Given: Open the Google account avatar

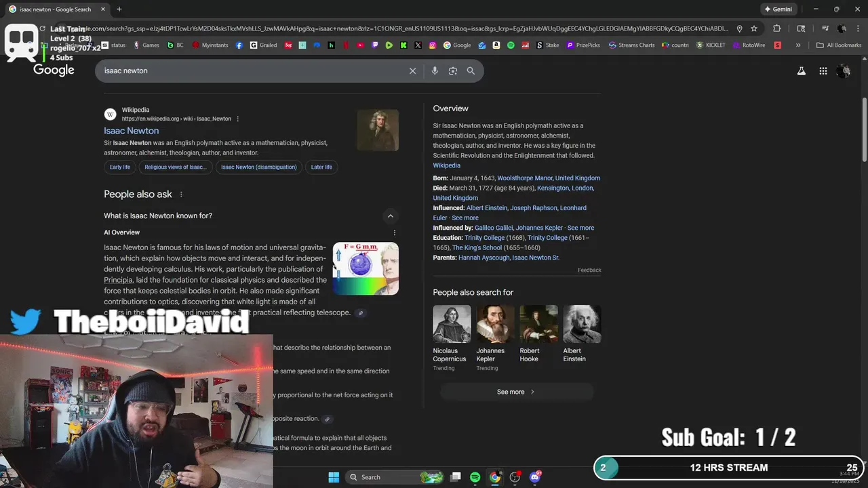Looking at the screenshot, I should (x=844, y=70).
